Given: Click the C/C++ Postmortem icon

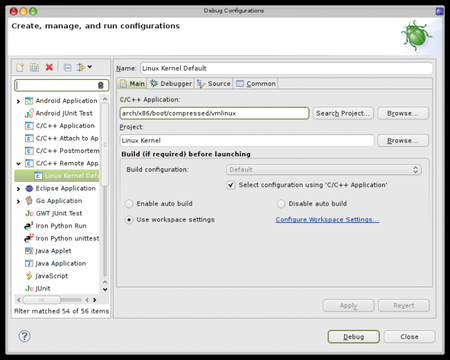Looking at the screenshot, I should click(29, 151).
